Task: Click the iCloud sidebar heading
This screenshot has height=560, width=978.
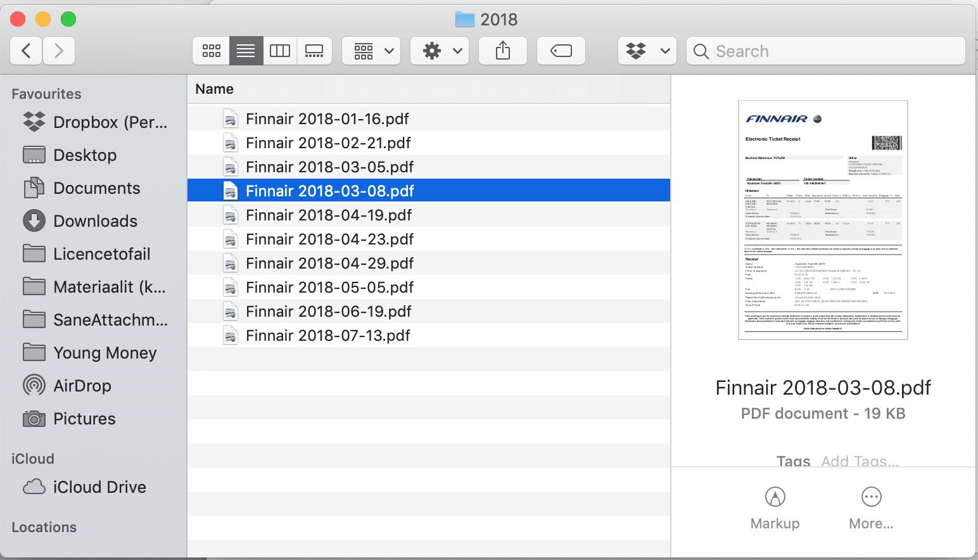Action: point(33,459)
